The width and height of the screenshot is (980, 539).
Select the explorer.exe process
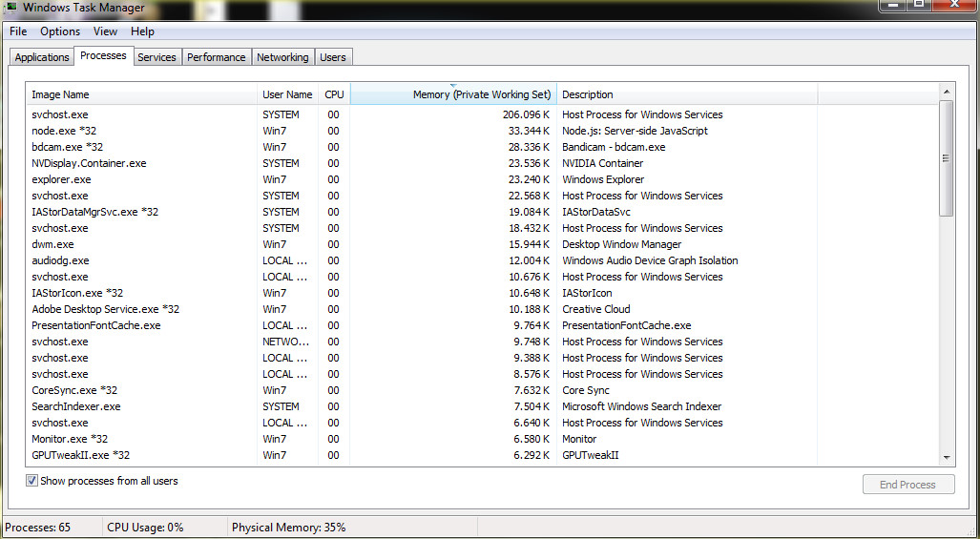(x=61, y=179)
